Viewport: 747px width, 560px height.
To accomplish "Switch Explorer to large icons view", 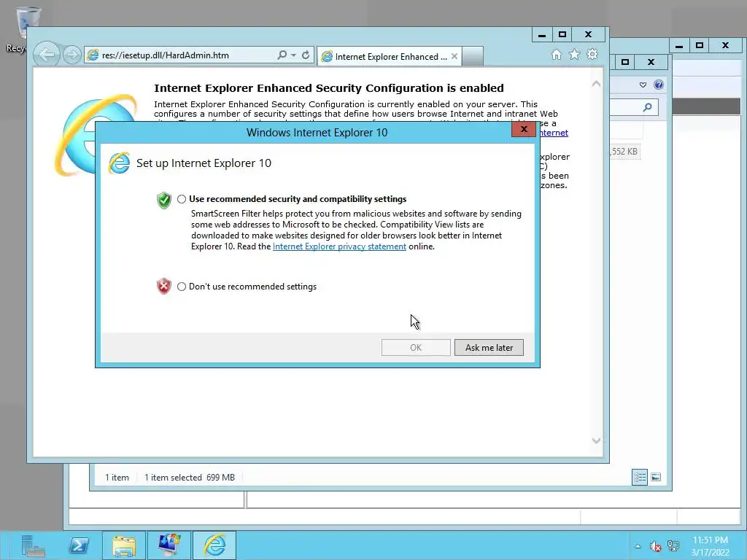I will pyautogui.click(x=656, y=477).
